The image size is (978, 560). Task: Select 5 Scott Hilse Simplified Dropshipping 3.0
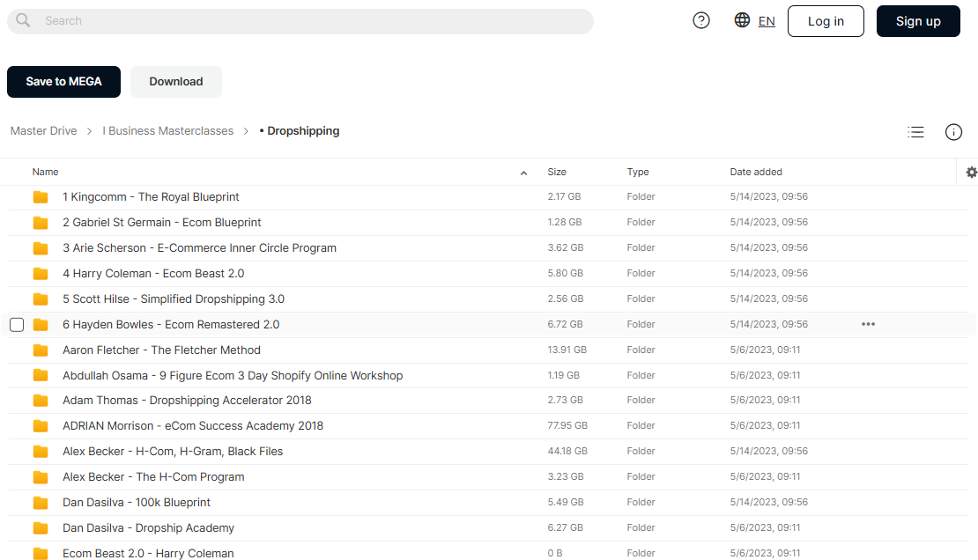click(x=174, y=299)
